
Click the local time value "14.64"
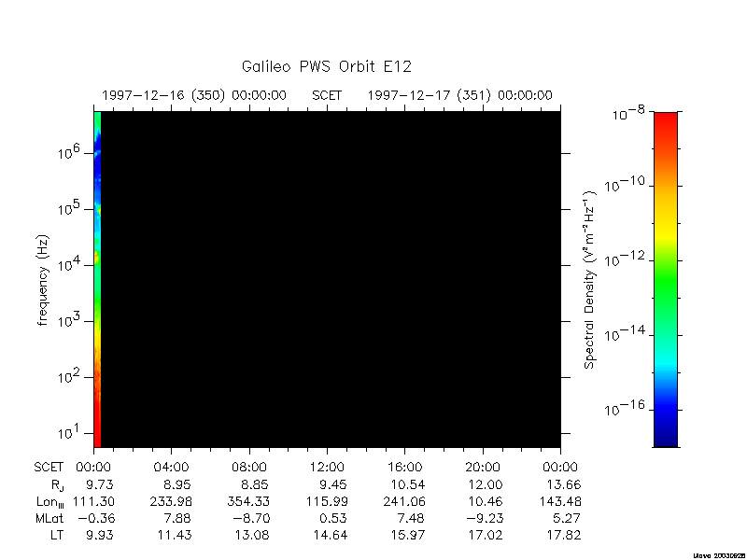[x=331, y=535]
